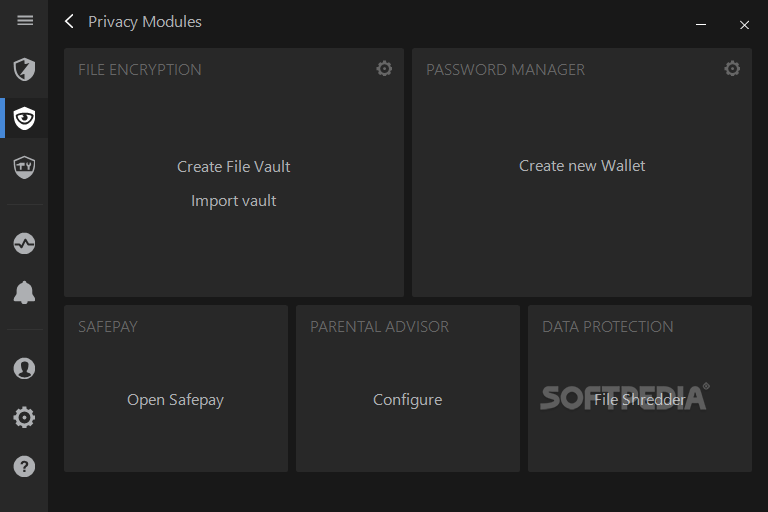Click Create File Vault
The image size is (768, 512).
tap(234, 167)
